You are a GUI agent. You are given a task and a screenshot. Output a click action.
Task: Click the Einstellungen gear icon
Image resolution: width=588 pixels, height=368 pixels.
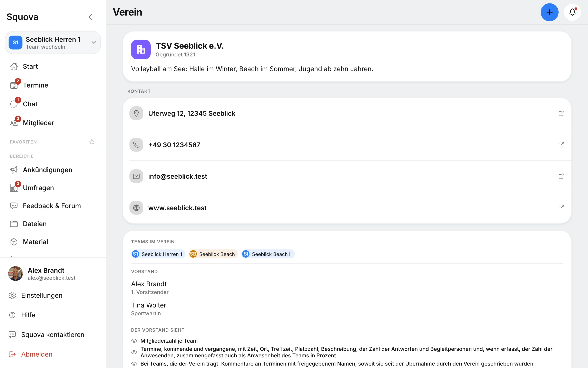(x=12, y=295)
